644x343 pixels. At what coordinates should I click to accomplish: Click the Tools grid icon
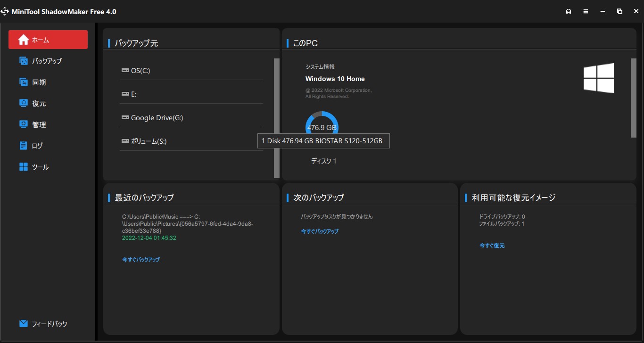pos(24,167)
